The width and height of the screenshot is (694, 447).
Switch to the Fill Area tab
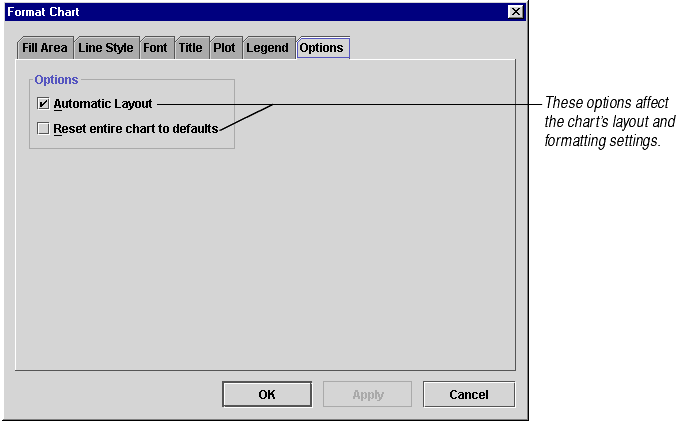[45, 48]
